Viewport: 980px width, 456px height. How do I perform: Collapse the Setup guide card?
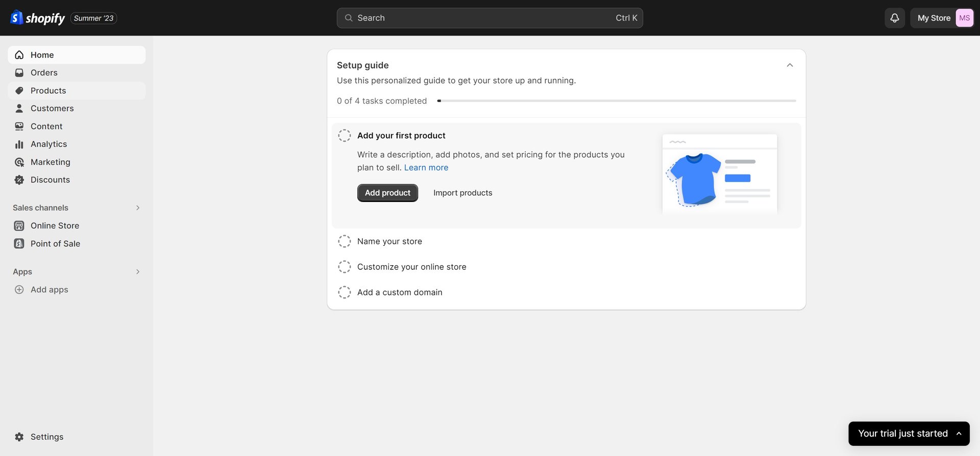point(790,65)
